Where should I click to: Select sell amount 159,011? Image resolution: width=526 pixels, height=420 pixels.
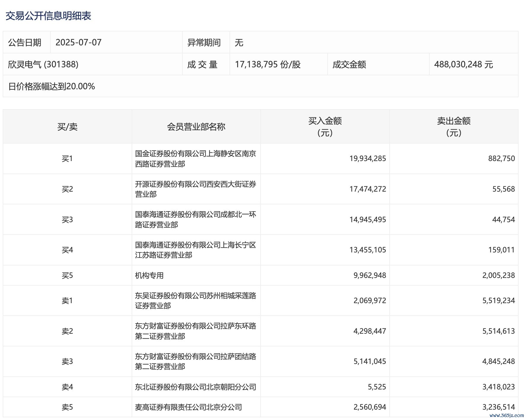pos(502,250)
